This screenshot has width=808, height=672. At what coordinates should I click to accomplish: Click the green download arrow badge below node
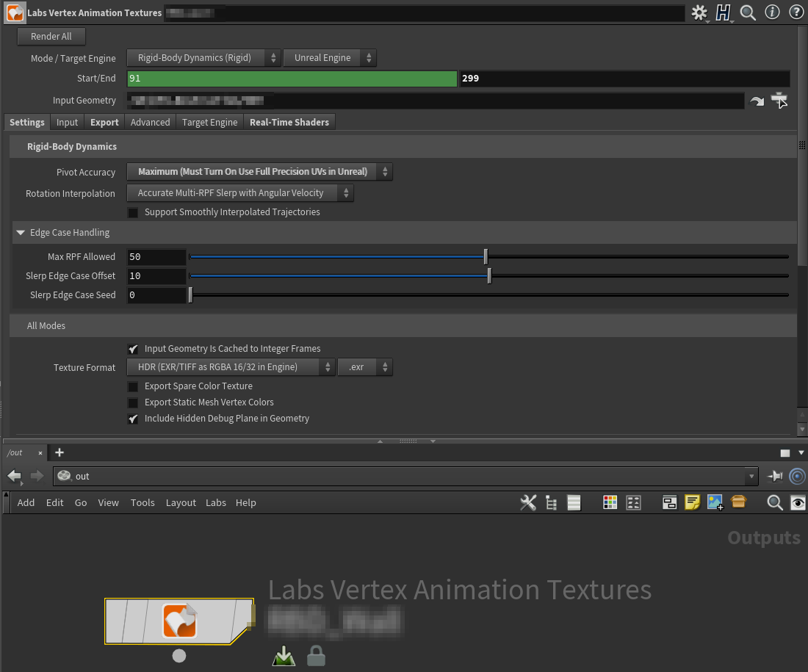(284, 656)
